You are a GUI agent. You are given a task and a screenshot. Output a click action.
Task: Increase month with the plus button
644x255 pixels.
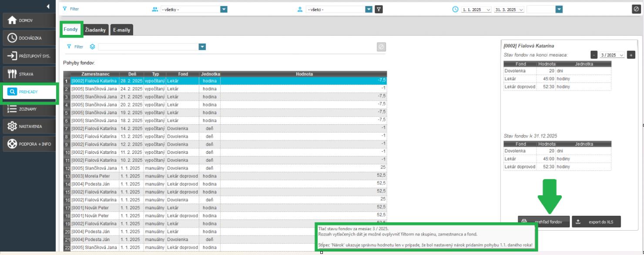point(631,55)
